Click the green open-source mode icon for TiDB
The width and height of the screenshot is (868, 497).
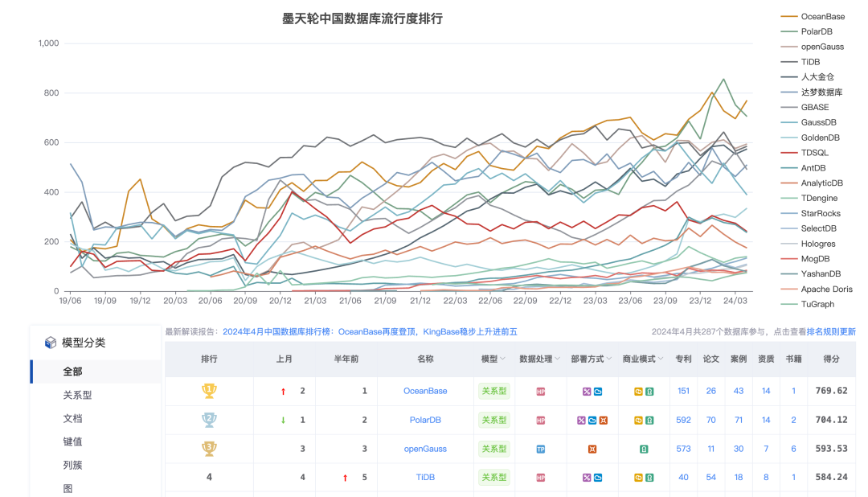tap(651, 477)
